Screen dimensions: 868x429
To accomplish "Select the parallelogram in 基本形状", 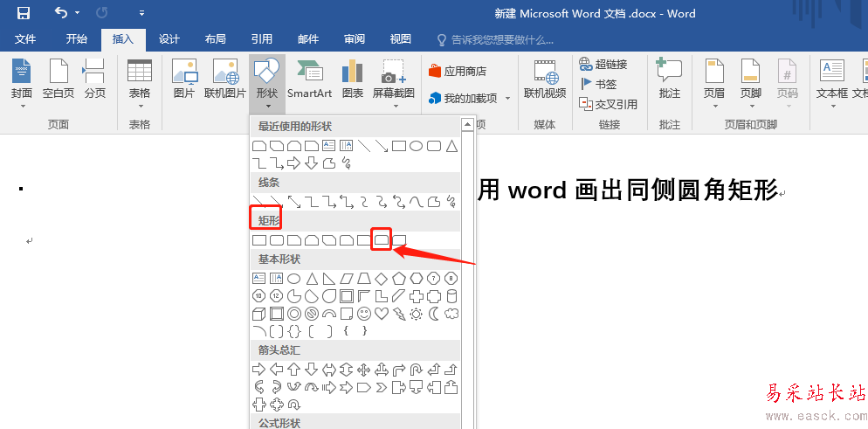I will tap(347, 279).
